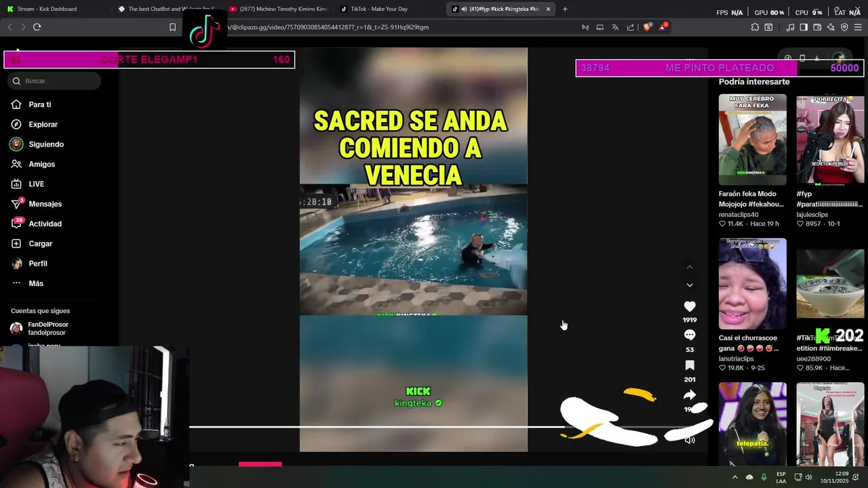The width and height of the screenshot is (868, 488).
Task: Click the Buscar search field
Action: pos(55,81)
